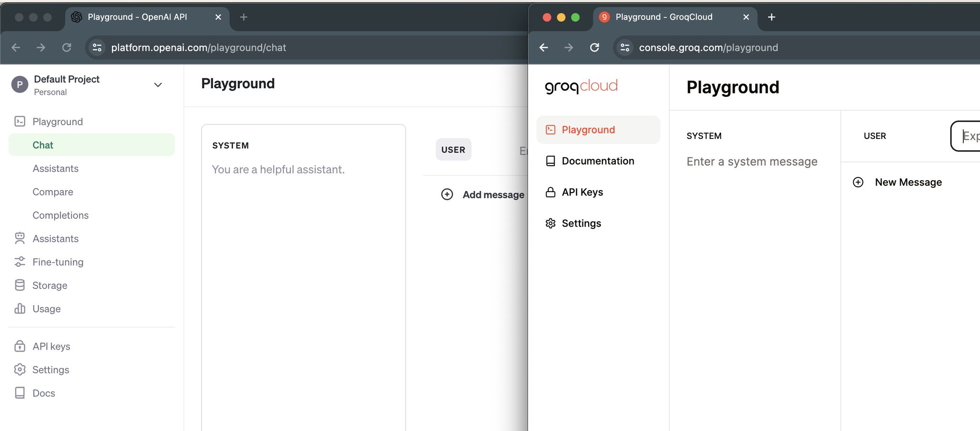Click the Assistants robot icon in OpenAI sidebar

pos(20,238)
